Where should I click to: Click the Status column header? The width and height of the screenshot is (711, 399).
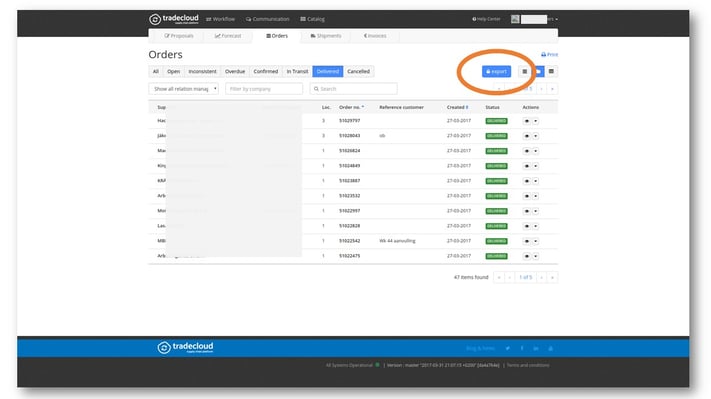(x=492, y=107)
